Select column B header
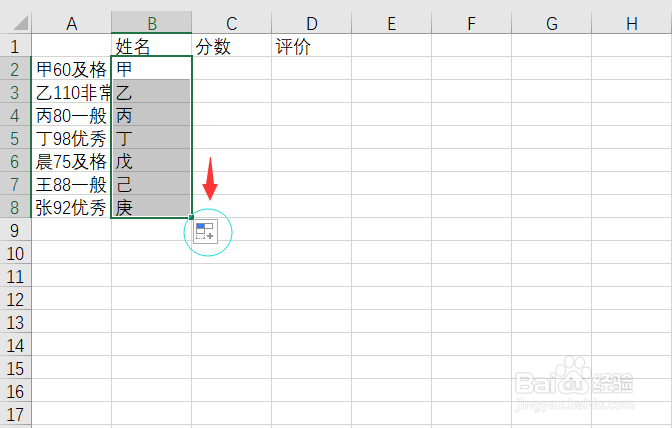 tap(152, 23)
